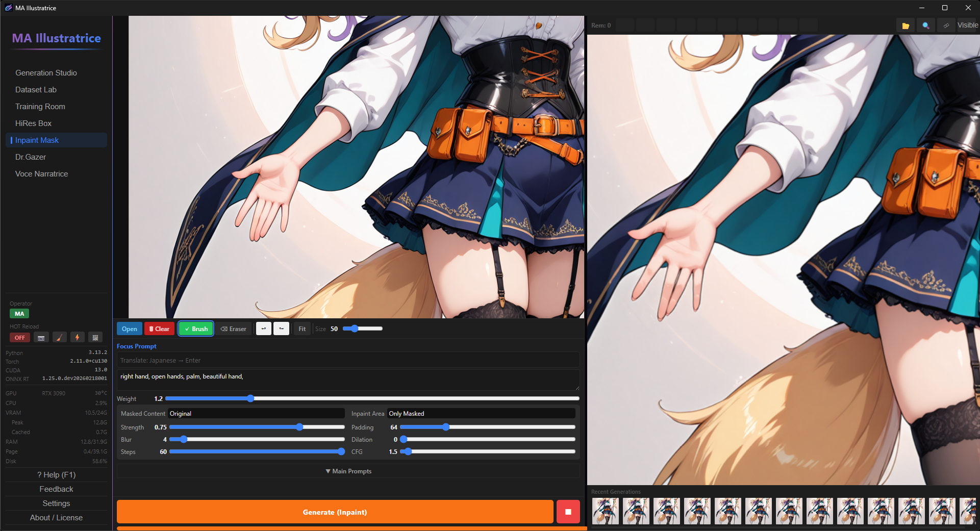Open Generation Studio from the sidebar
The image size is (980, 531).
coord(46,72)
